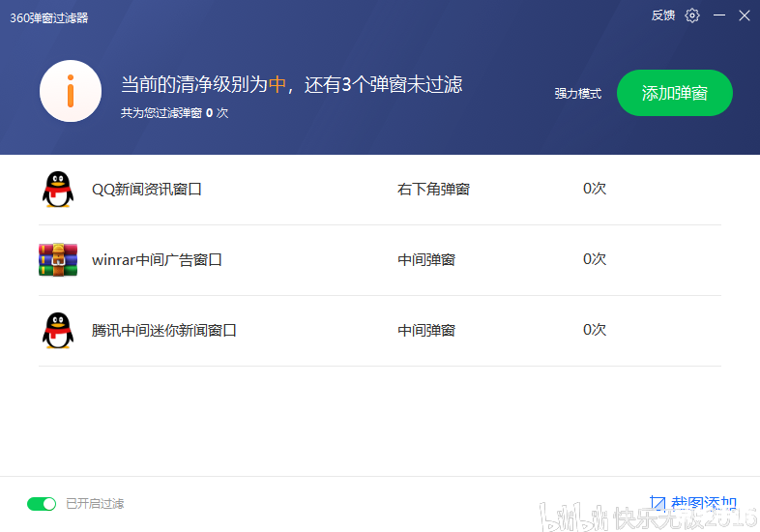Click 中间弹窗 in the 腾讯 news row
760x532 pixels.
pos(426,330)
